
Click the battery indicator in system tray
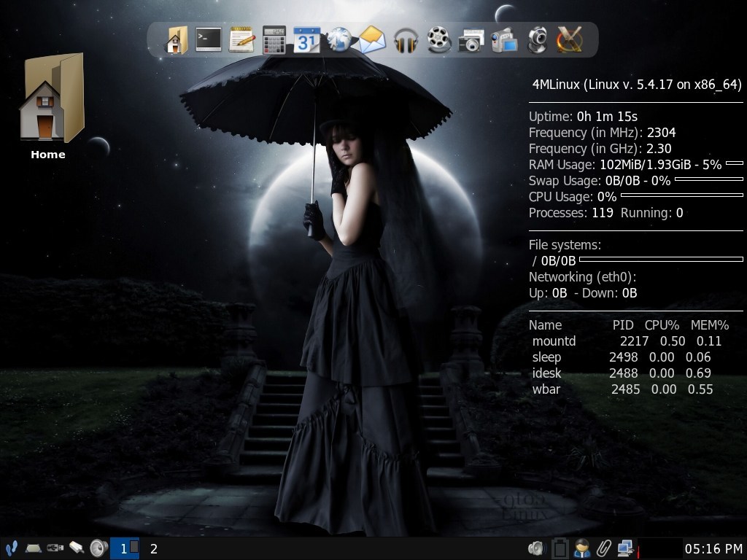click(x=560, y=548)
